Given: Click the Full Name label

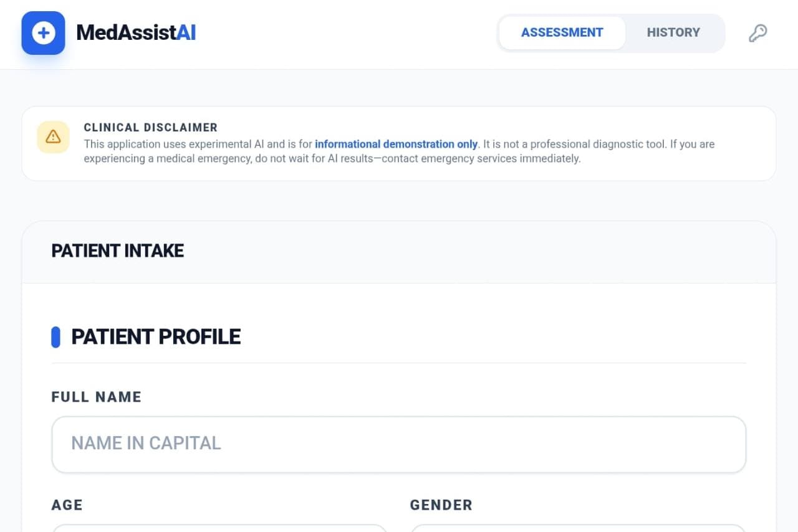Looking at the screenshot, I should (x=96, y=397).
